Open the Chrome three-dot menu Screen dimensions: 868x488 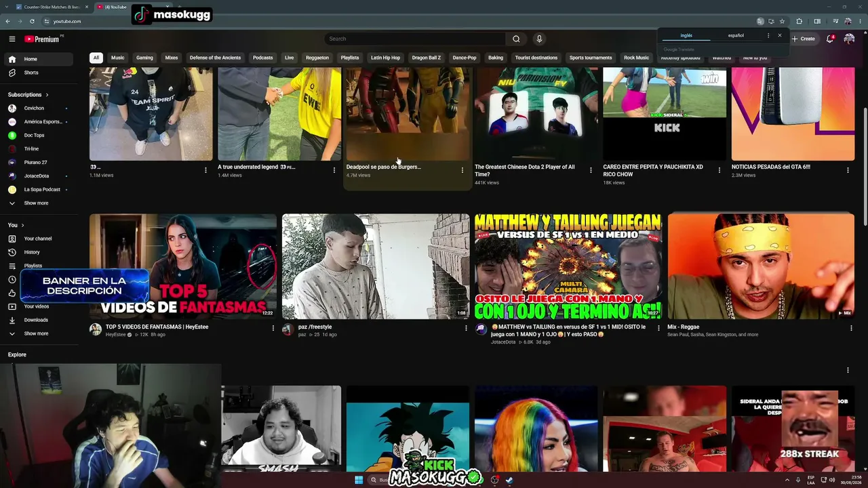point(859,21)
